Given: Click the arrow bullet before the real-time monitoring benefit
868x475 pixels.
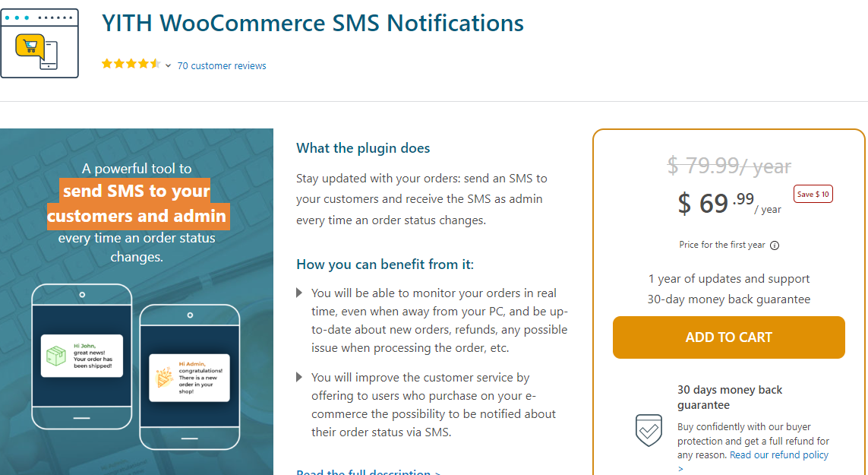Looking at the screenshot, I should (299, 294).
